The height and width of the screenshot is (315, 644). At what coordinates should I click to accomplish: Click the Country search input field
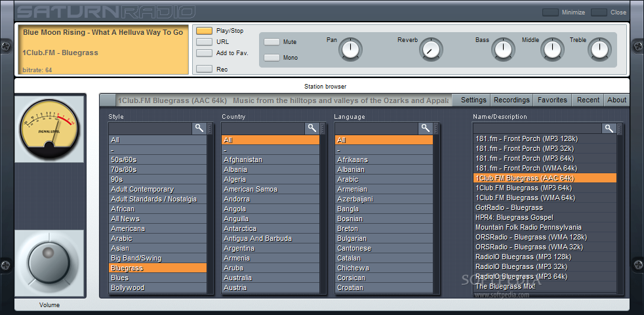click(263, 129)
